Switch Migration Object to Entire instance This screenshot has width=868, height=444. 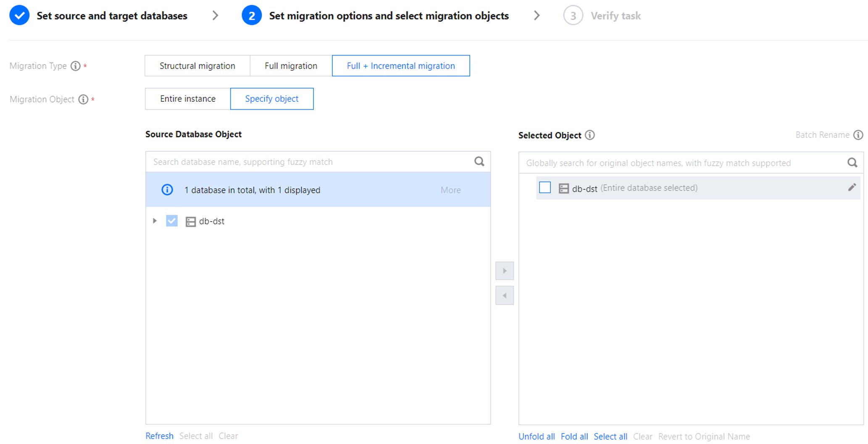pos(187,99)
